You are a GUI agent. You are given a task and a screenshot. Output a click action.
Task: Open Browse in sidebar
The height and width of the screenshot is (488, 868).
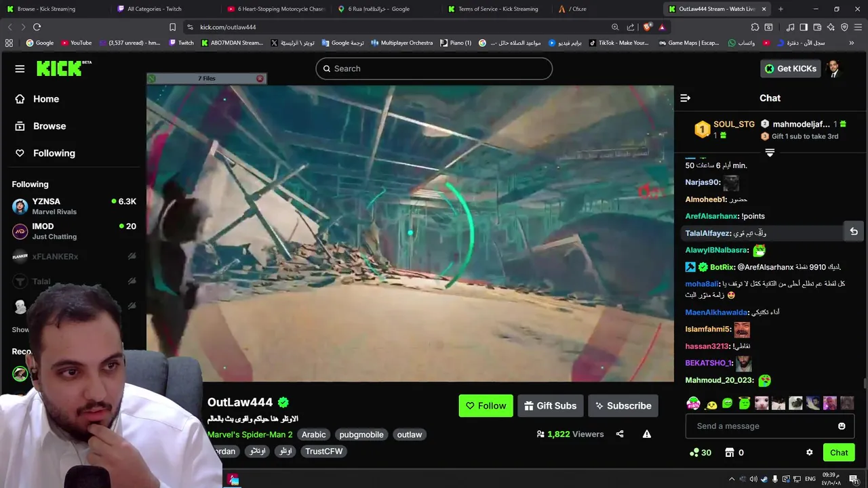pos(40,126)
